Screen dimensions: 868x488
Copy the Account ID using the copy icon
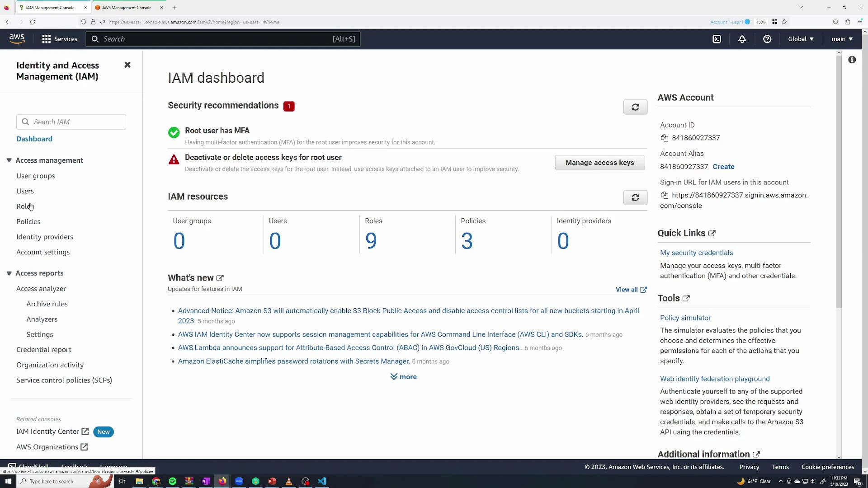point(665,138)
